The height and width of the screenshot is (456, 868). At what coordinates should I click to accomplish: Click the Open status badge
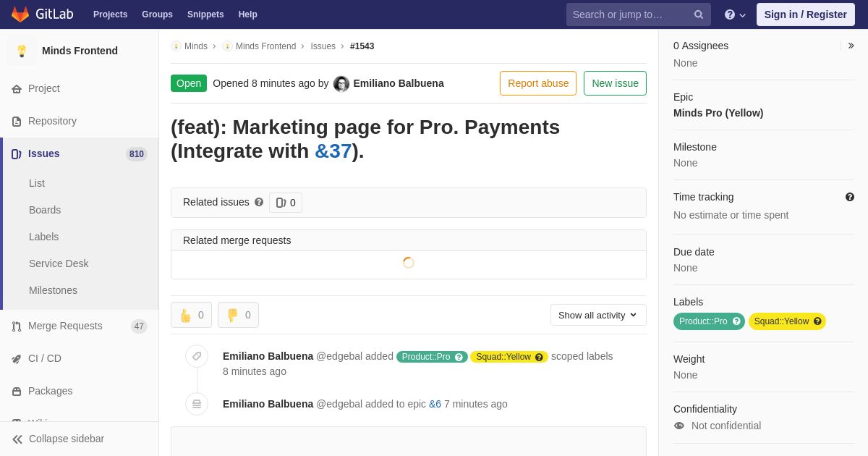tap(189, 83)
